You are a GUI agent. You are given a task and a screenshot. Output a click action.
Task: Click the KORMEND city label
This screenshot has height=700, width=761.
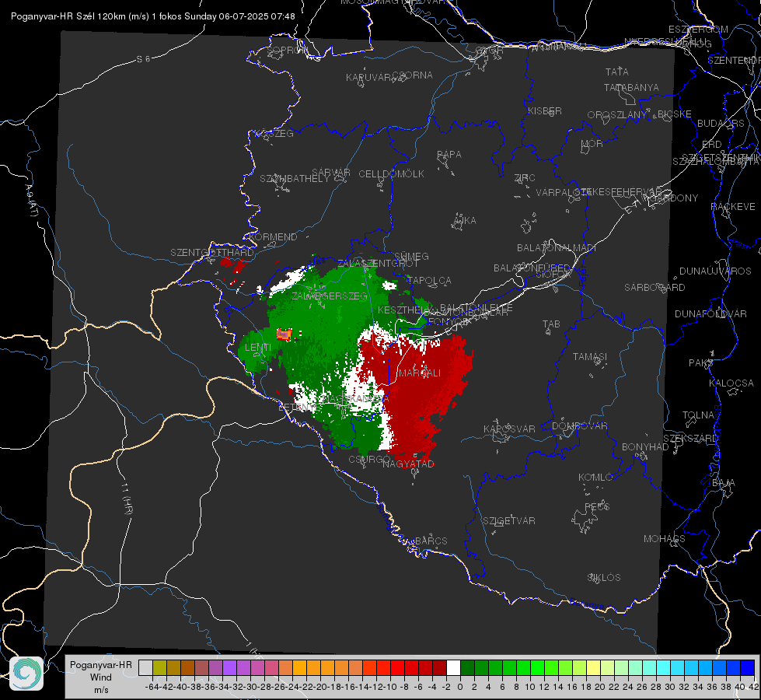(x=274, y=237)
